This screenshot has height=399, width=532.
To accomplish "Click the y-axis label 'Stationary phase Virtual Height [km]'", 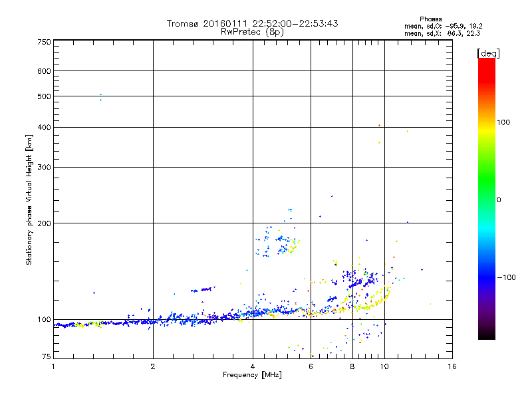I will point(29,199).
